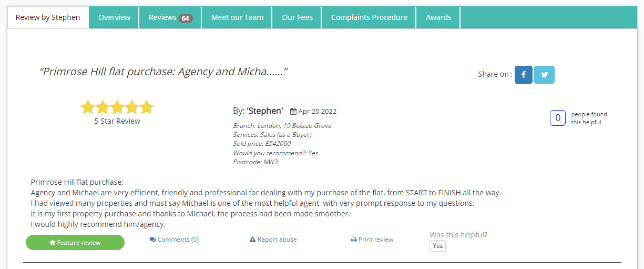Mark the review helpful with Yes

437,246
